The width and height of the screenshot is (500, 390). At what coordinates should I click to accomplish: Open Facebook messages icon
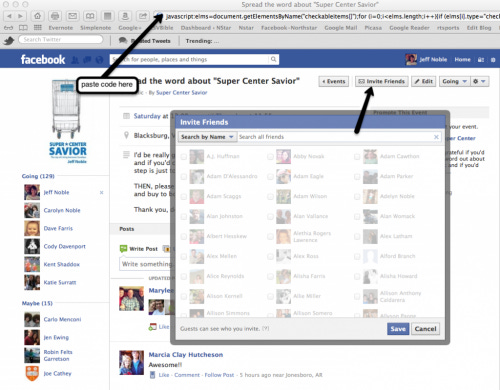click(x=87, y=60)
